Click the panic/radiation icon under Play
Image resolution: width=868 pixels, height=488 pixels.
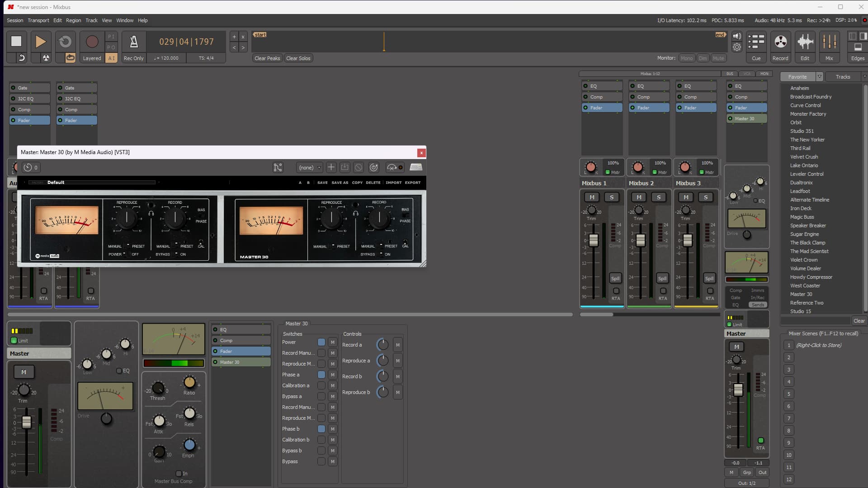(46, 58)
